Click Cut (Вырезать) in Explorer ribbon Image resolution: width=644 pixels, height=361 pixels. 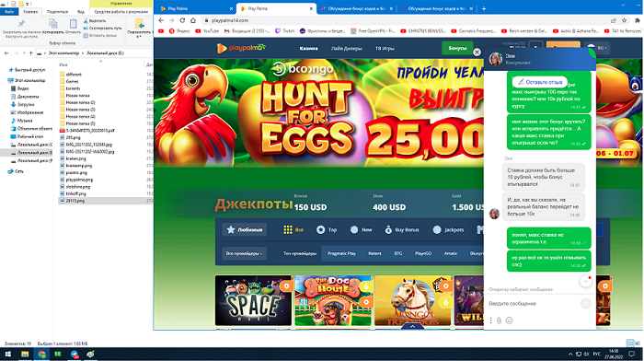click(x=95, y=20)
